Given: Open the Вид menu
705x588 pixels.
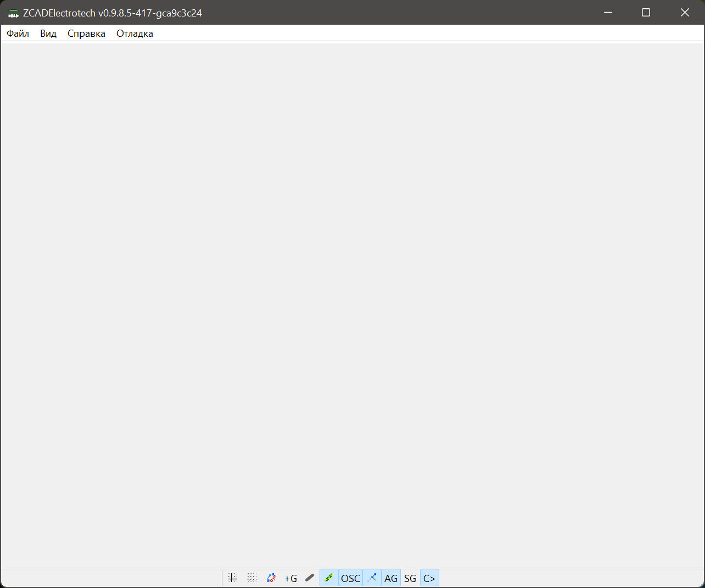Looking at the screenshot, I should pos(48,33).
